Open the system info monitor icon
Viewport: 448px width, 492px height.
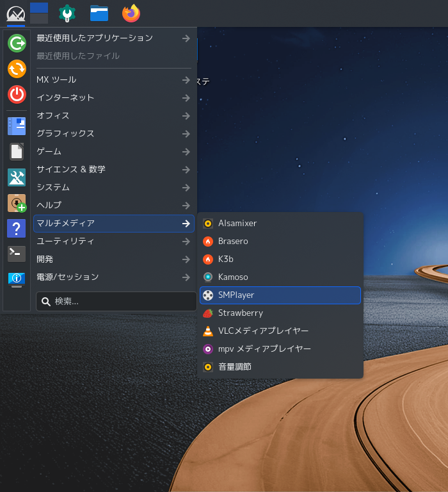[x=17, y=279]
